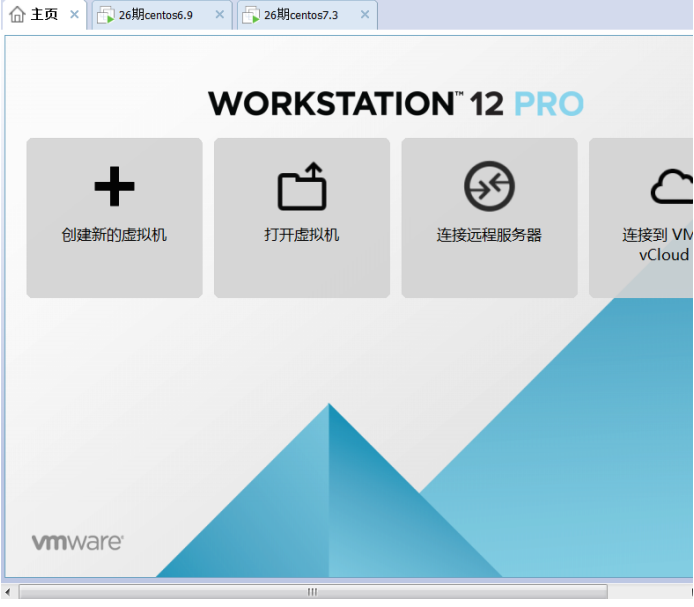Click the open folder icon
This screenshot has width=694, height=607.
(302, 186)
